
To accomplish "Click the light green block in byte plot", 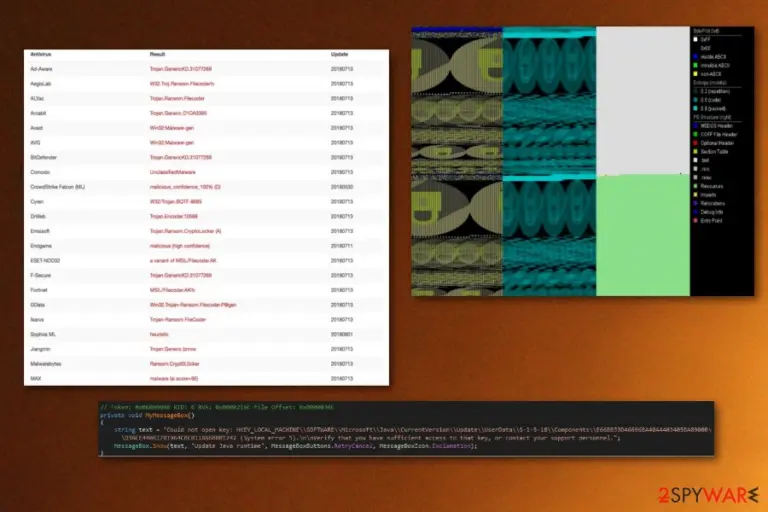I will pyautogui.click(x=643, y=235).
